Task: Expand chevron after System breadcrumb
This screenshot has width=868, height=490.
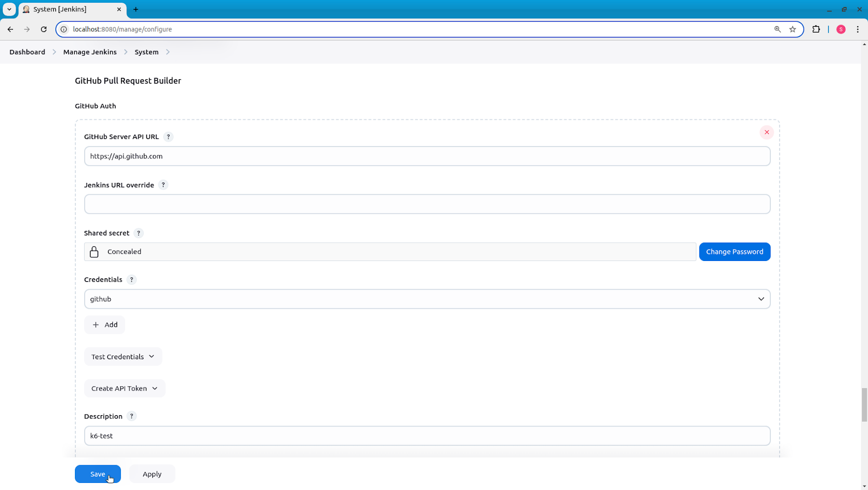Action: 168,52
